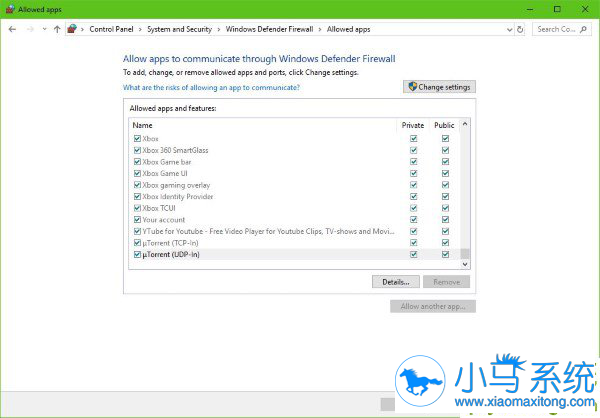
Task: Open System and Security breadcrumb
Action: pos(179,29)
